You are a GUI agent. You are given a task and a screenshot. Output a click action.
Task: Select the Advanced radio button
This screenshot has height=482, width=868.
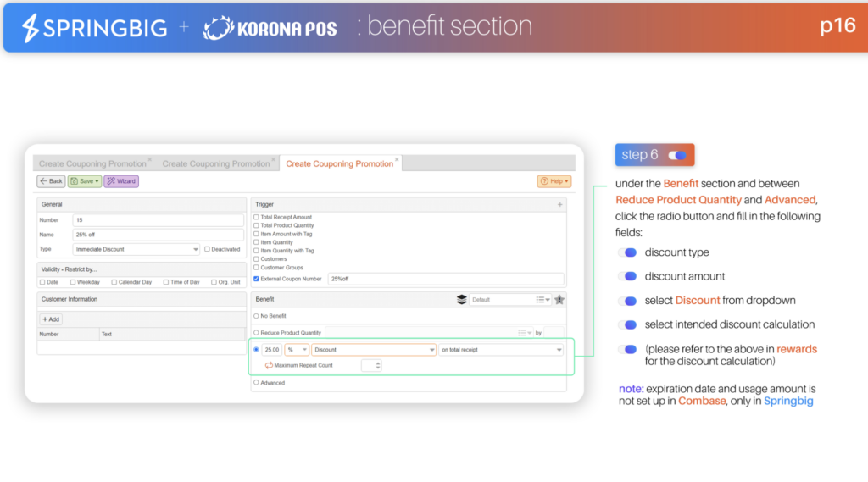coord(256,382)
